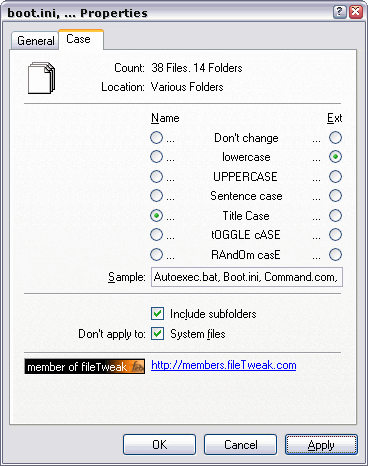
Task: Click the OK button
Action: tap(159, 444)
